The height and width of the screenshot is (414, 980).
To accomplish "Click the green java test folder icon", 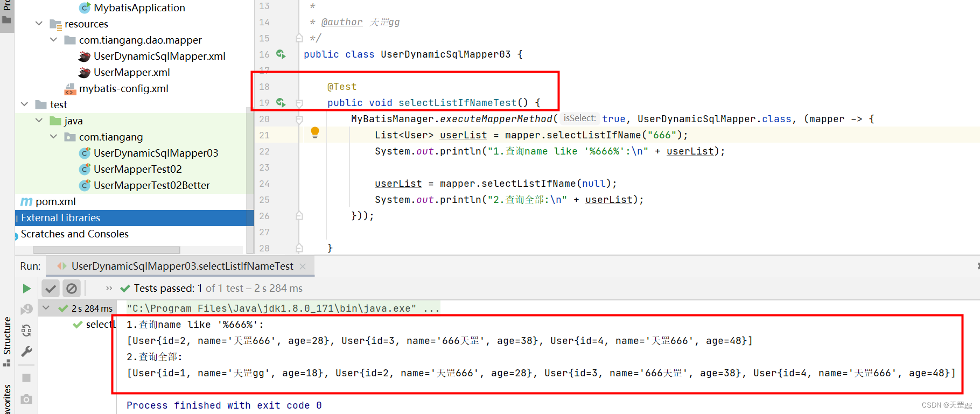I will [55, 121].
